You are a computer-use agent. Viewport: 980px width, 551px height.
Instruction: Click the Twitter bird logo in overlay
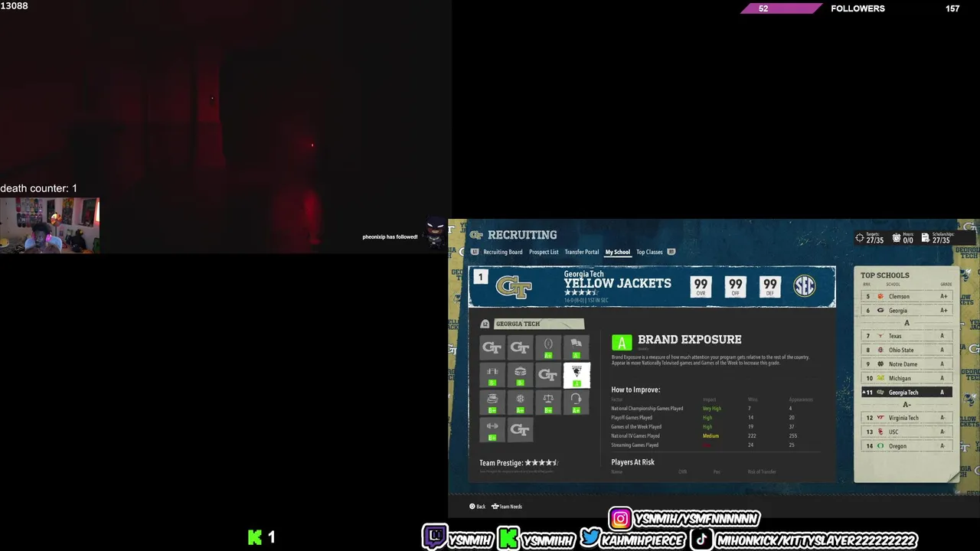click(x=590, y=538)
